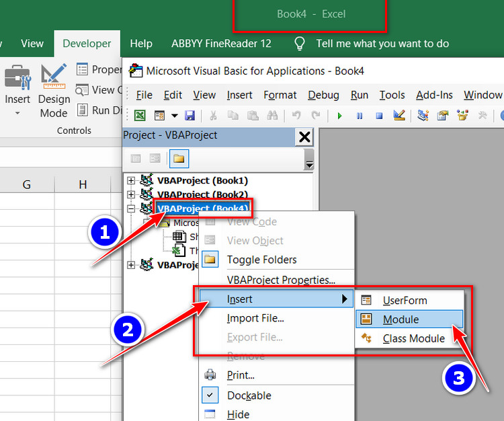Image resolution: width=504 pixels, height=421 pixels.
Task: Select UserForm in the Insert submenu
Action: (405, 301)
